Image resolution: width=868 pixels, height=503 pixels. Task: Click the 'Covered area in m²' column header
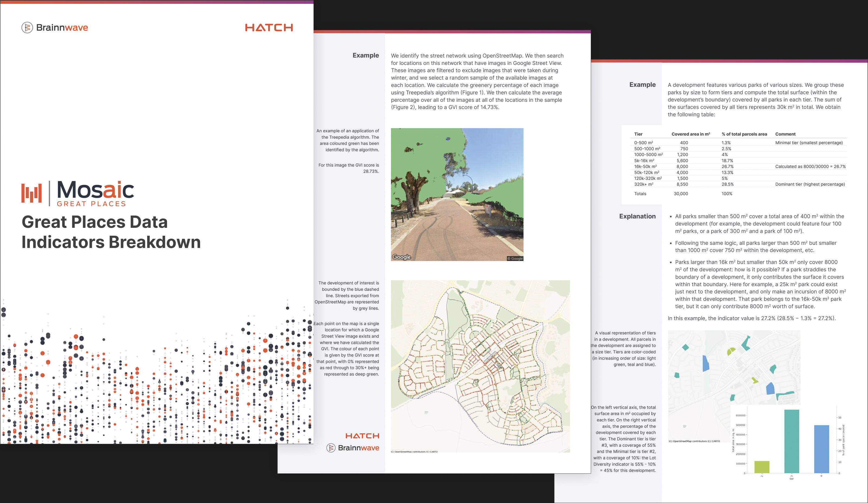tap(691, 134)
